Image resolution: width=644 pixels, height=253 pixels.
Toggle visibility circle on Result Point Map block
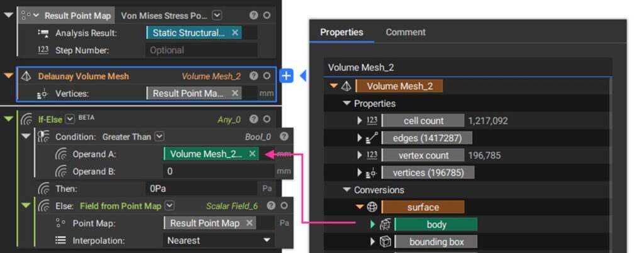(267, 16)
